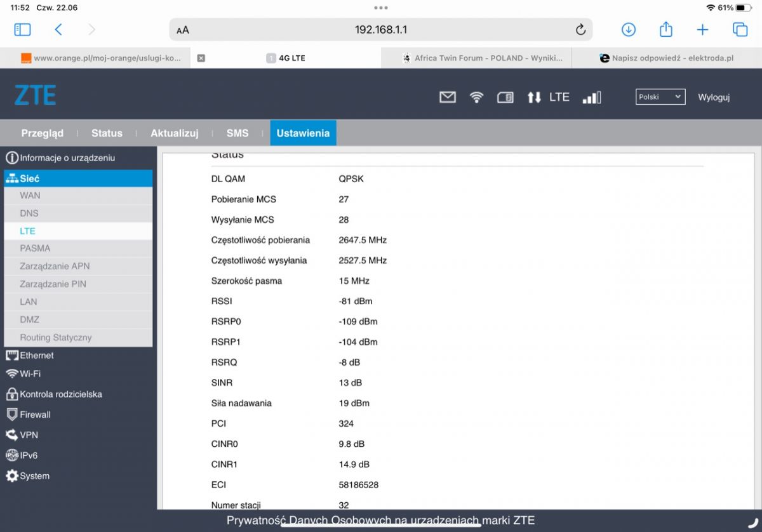Tap the 192.168.1.1 address bar
The image size is (762, 532).
pyautogui.click(x=381, y=30)
